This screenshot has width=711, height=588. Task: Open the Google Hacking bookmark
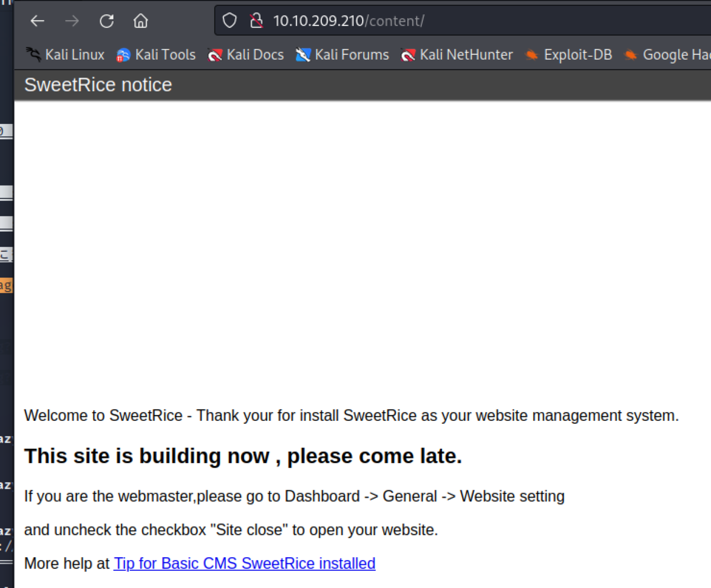(667, 55)
